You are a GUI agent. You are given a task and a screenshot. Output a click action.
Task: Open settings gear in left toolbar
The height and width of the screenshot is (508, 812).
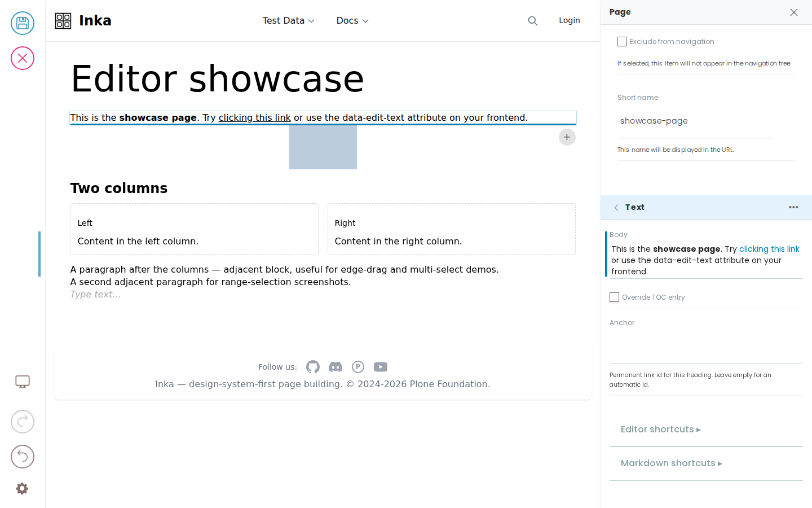click(22, 489)
